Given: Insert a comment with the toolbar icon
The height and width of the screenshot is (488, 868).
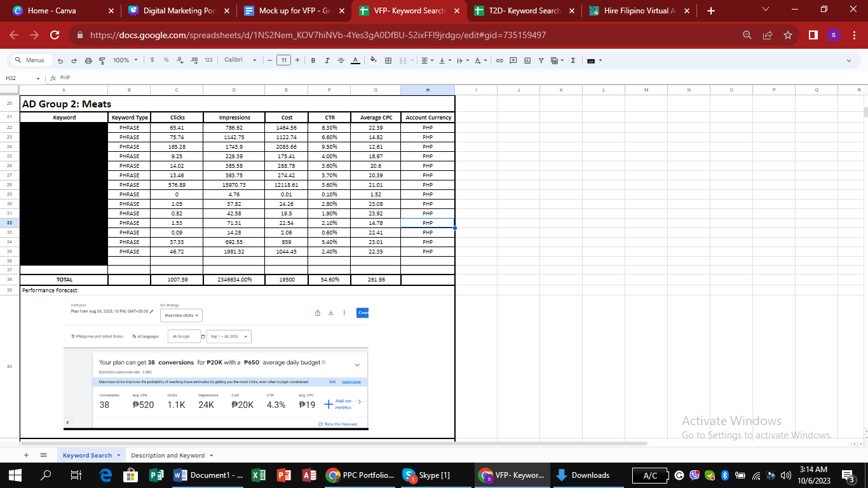Looking at the screenshot, I should (513, 60).
